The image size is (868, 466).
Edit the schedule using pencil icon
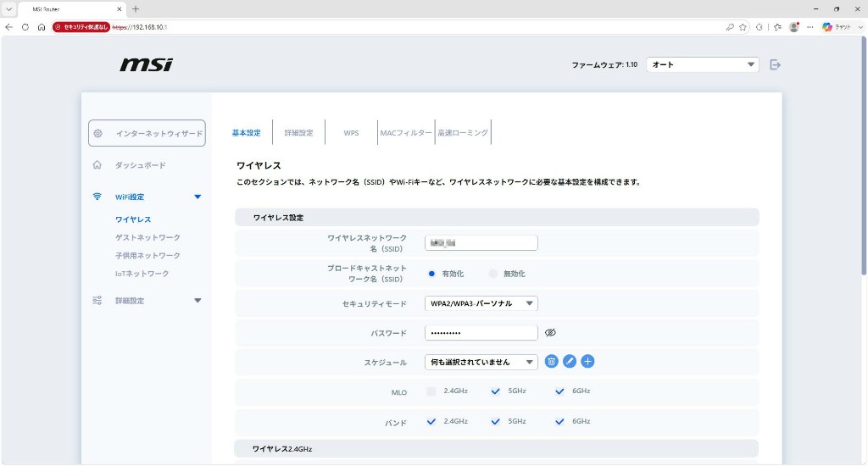click(x=570, y=362)
